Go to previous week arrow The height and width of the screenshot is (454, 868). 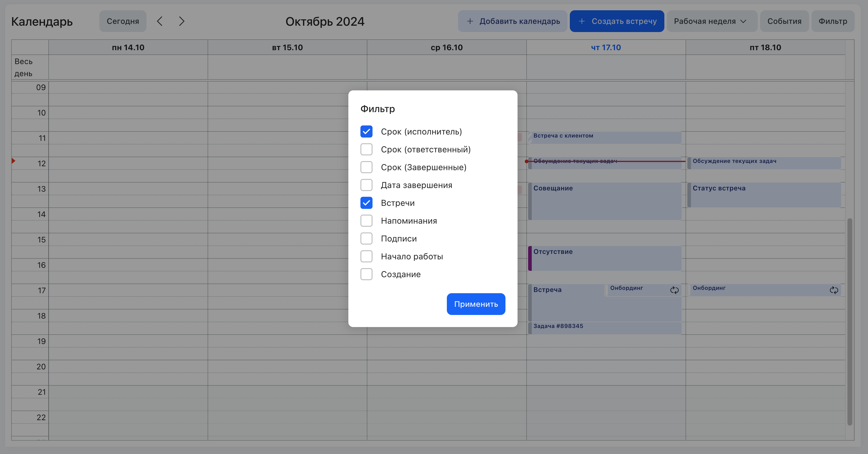[160, 21]
